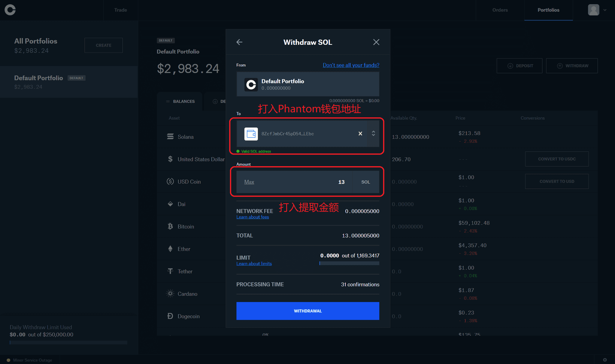Open the settings gear in status bar
615x364 pixels.
click(605, 360)
